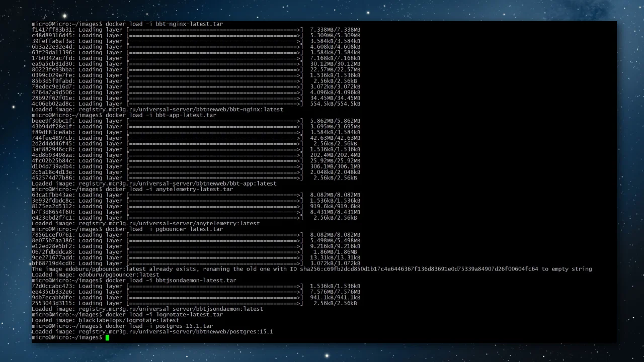This screenshot has height=362, width=644.
Task: Click the '919.6kB/919.6kB' size value
Action: tap(335, 206)
